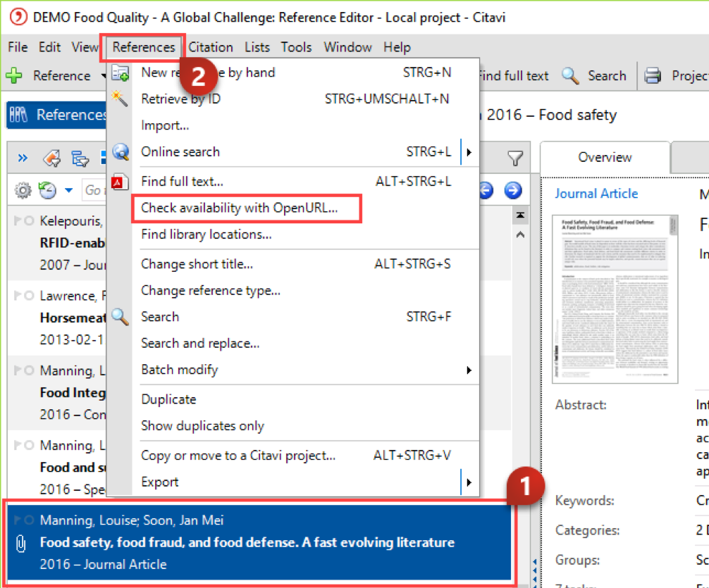709x588 pixels.
Task: Open the Citation menu
Action: 211,47
